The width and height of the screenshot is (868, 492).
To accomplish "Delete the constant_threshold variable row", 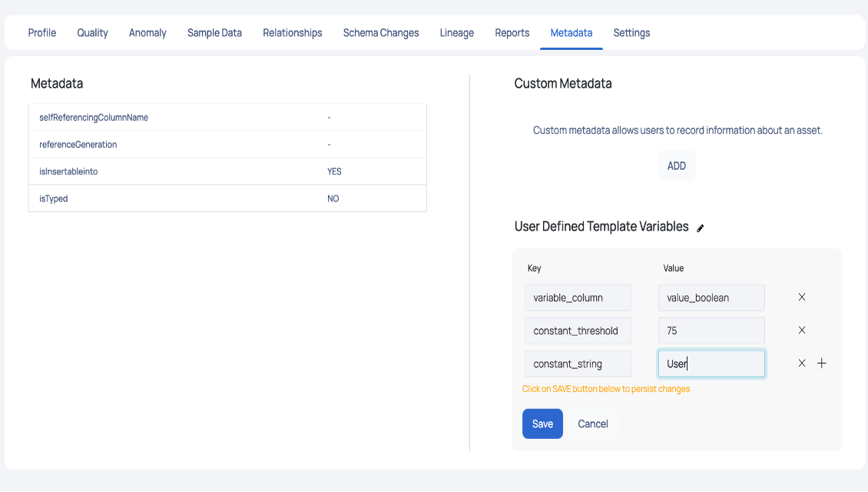I will [x=801, y=330].
